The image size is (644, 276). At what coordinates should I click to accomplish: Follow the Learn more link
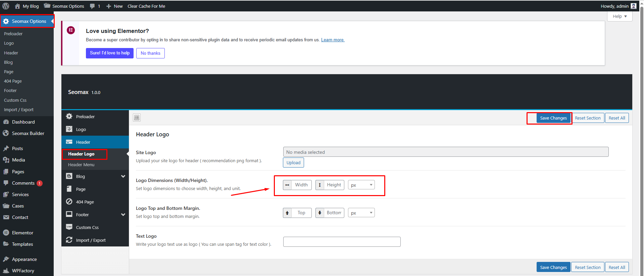point(333,40)
